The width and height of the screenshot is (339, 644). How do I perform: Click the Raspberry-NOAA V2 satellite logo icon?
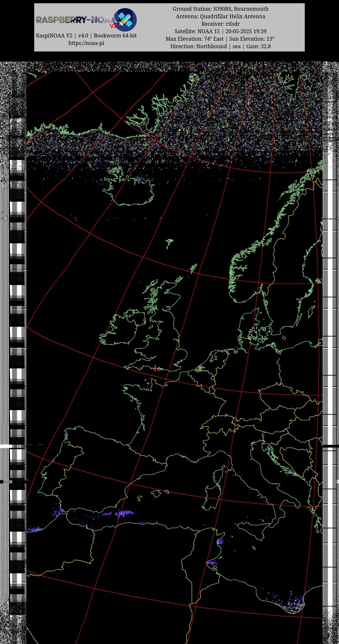click(125, 20)
